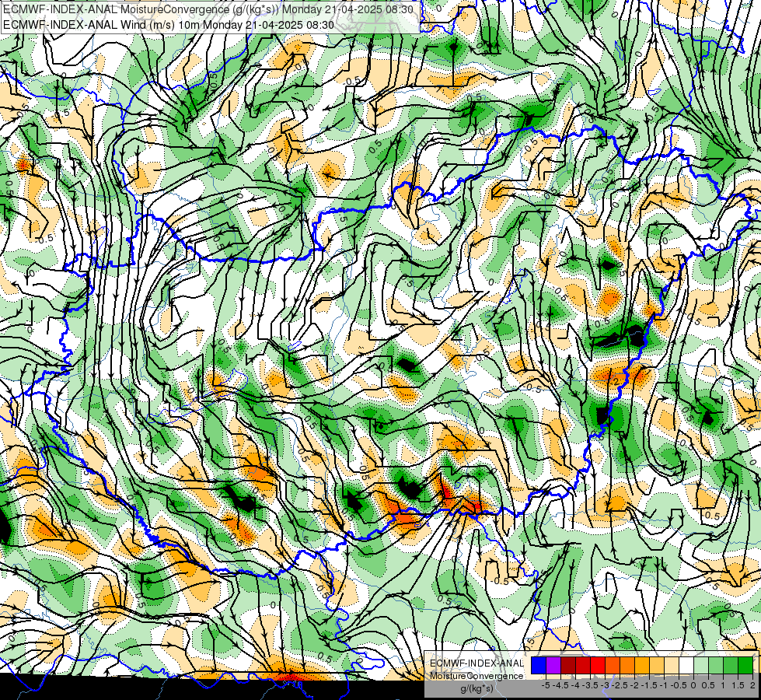Click the blue swatch in the legend

click(539, 665)
